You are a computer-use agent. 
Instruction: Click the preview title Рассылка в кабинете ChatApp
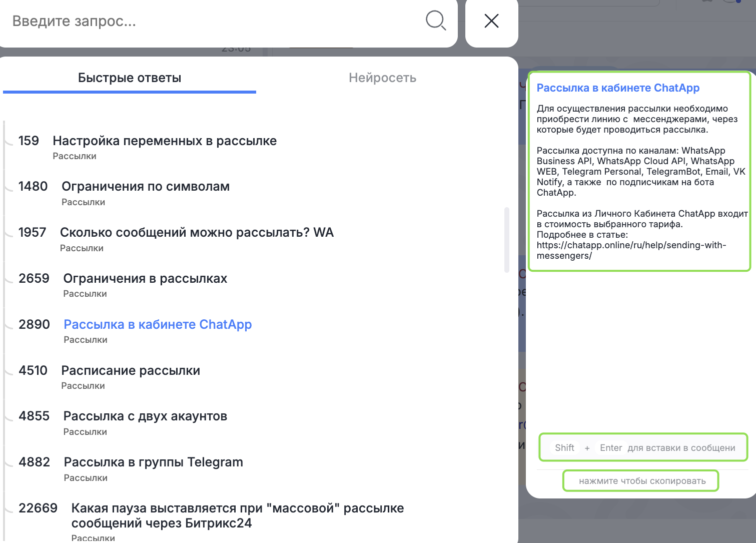pos(618,88)
